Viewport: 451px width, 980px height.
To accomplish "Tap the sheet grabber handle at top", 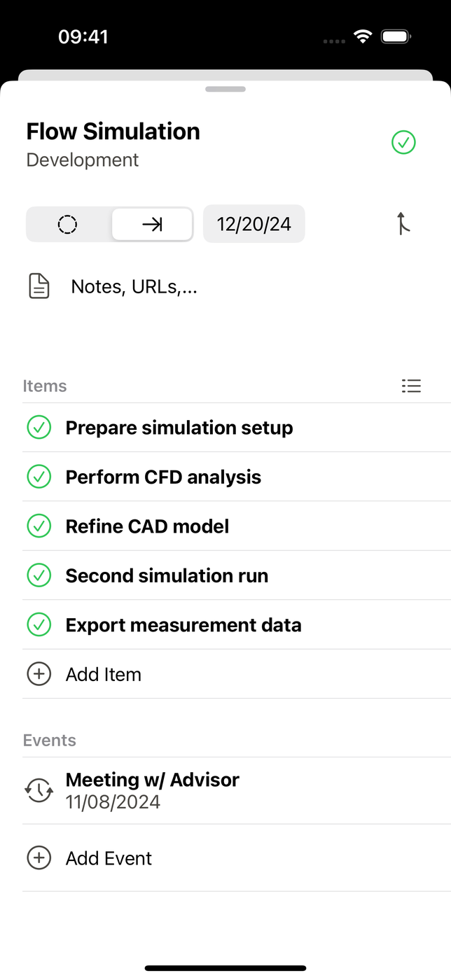I will [225, 90].
